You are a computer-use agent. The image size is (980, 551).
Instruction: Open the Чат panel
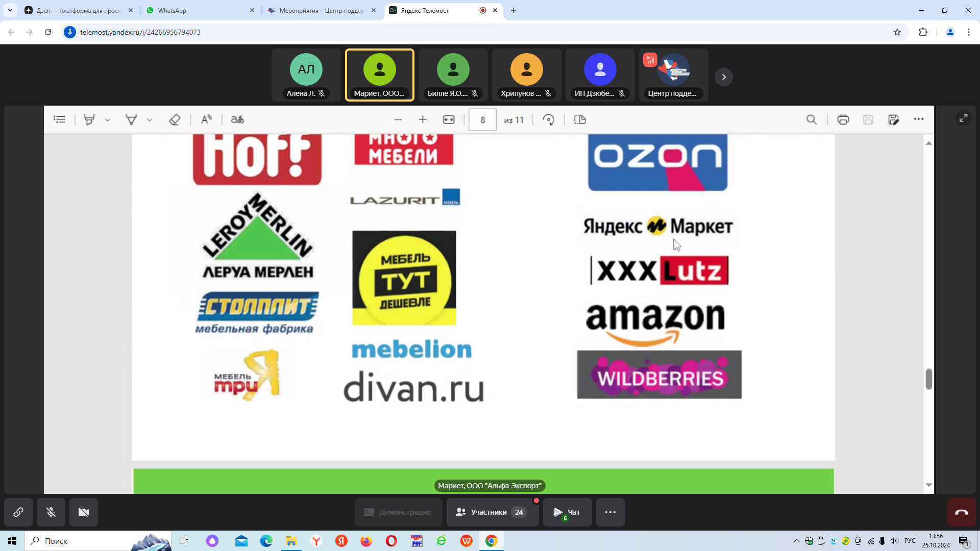click(567, 512)
